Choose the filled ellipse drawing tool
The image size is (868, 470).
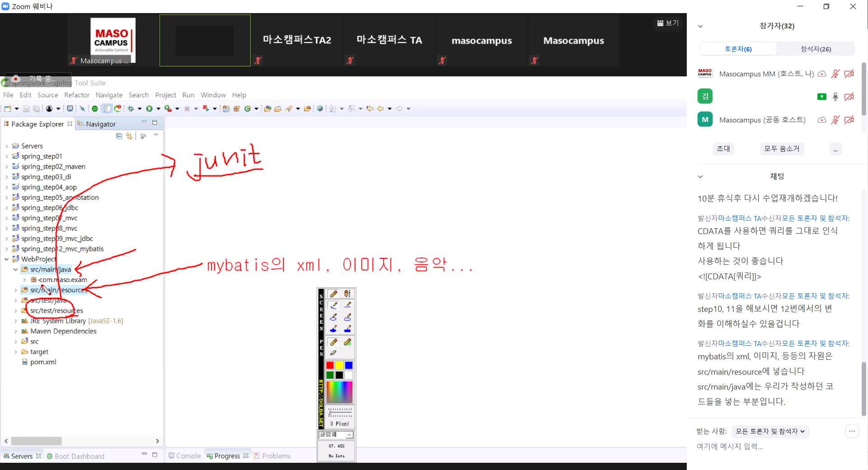(333, 329)
